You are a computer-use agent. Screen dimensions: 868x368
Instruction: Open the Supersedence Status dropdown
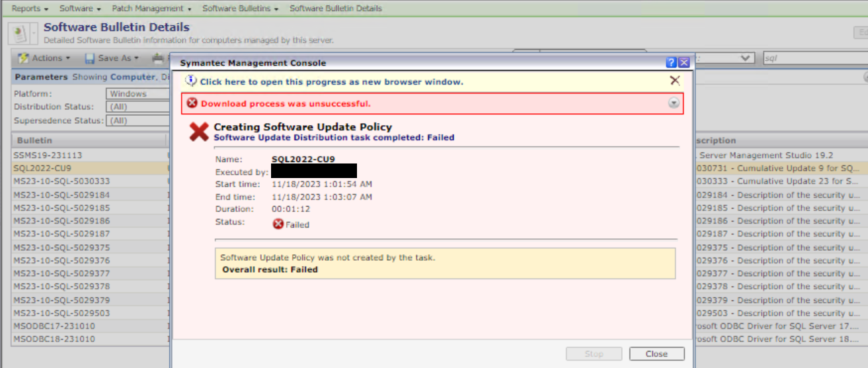[138, 121]
